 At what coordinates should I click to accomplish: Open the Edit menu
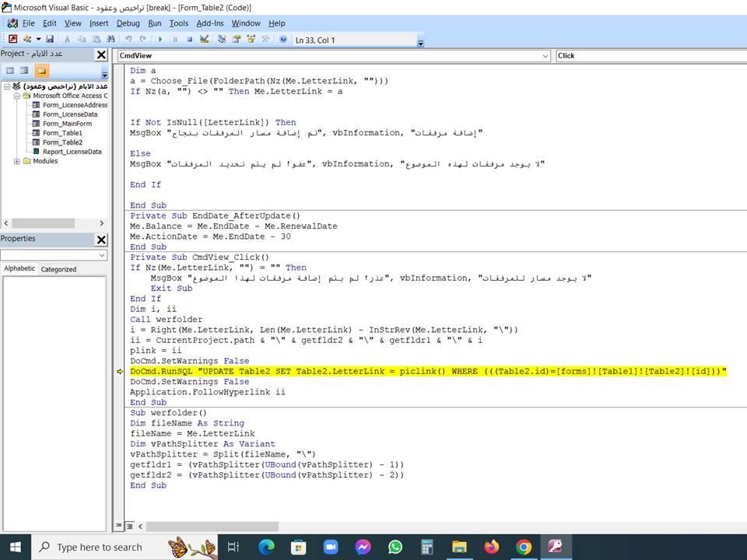pyautogui.click(x=50, y=23)
